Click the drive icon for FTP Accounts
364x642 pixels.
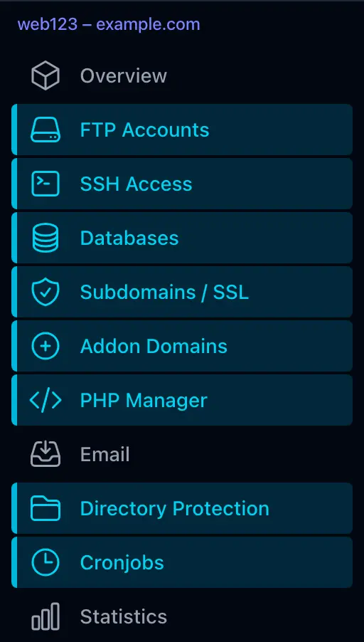point(45,130)
